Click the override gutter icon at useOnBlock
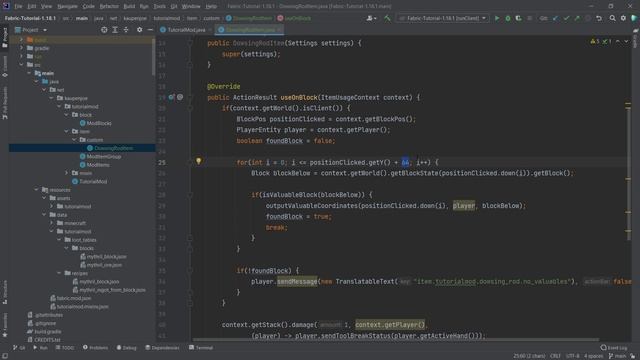Screen dimensions: 640x360 [x=171, y=97]
